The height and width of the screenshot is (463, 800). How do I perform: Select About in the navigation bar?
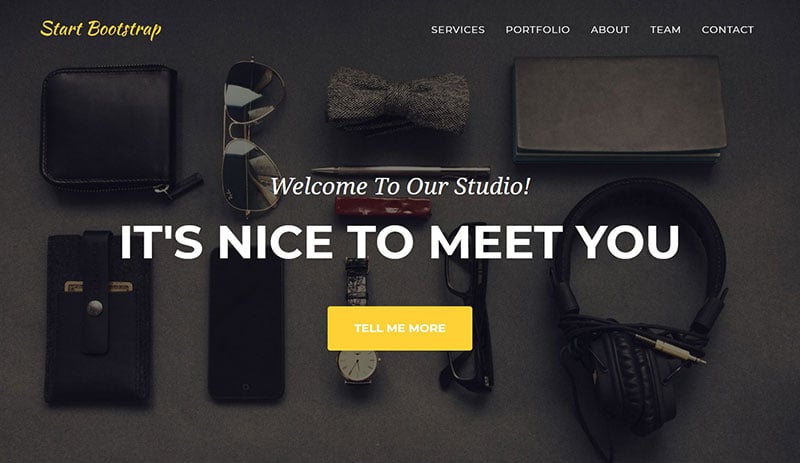610,30
